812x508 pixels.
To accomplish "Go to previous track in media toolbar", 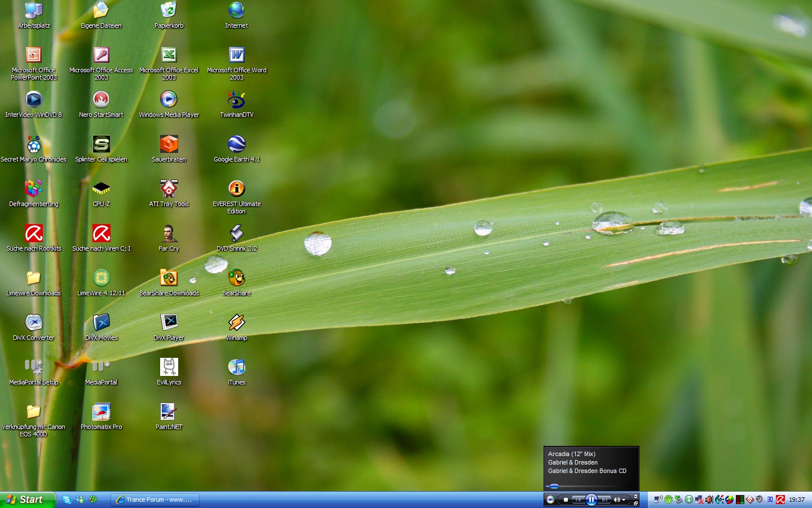I will 578,500.
